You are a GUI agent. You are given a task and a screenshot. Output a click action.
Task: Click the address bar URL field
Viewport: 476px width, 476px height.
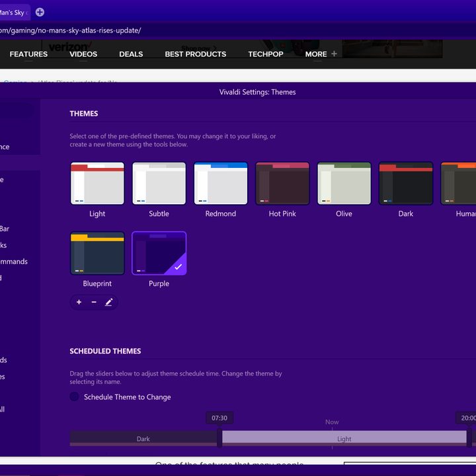(x=238, y=30)
